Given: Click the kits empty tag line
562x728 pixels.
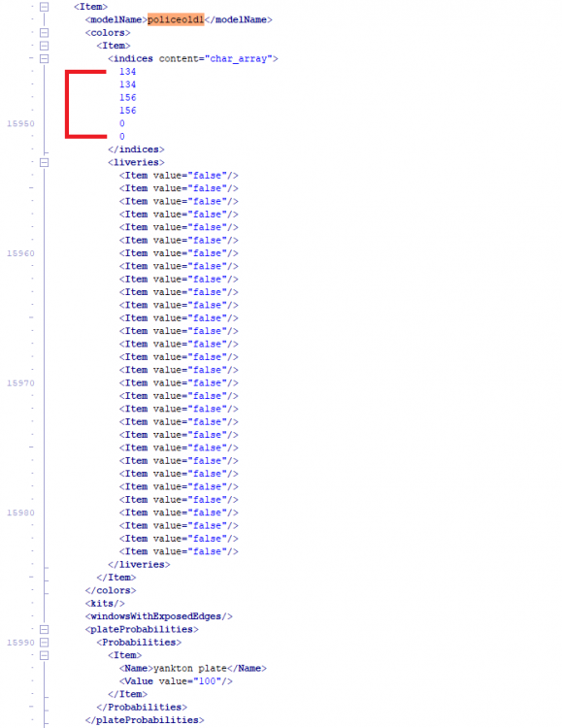Looking at the screenshot, I should (x=105, y=604).
